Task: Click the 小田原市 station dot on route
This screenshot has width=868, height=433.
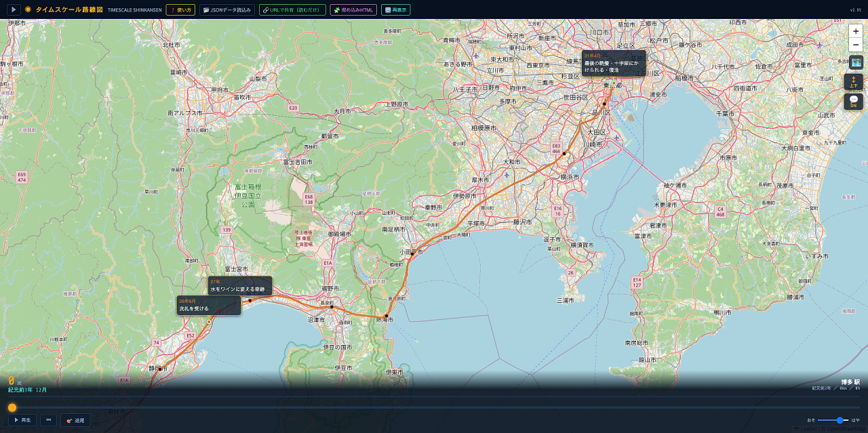Action: (x=411, y=254)
